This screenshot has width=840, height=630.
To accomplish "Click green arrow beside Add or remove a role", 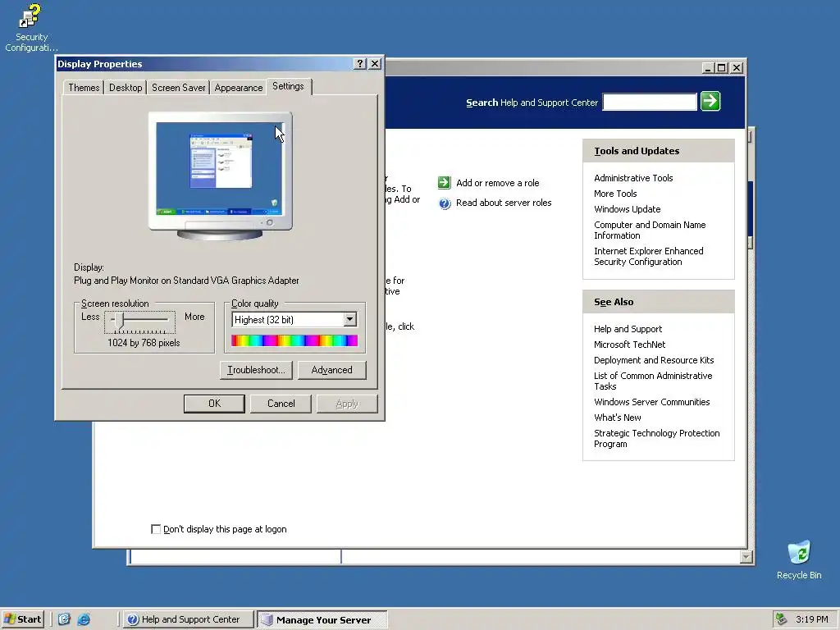I will [444, 183].
